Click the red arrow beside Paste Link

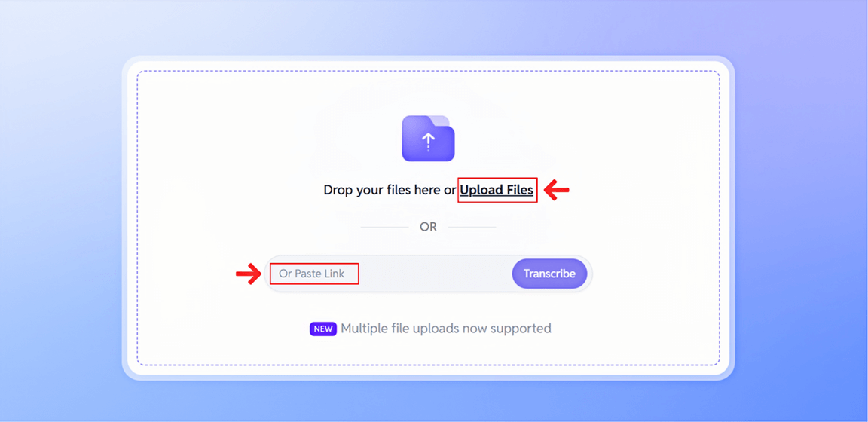(249, 274)
